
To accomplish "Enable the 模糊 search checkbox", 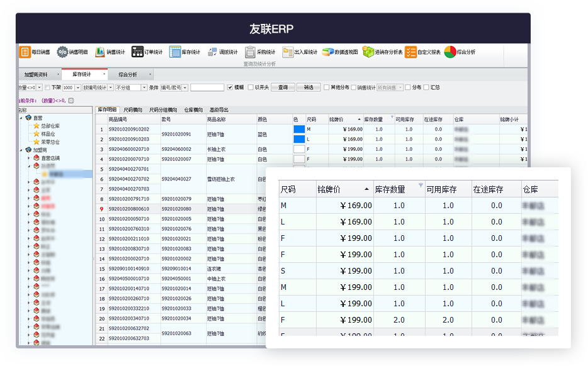I will (x=229, y=87).
